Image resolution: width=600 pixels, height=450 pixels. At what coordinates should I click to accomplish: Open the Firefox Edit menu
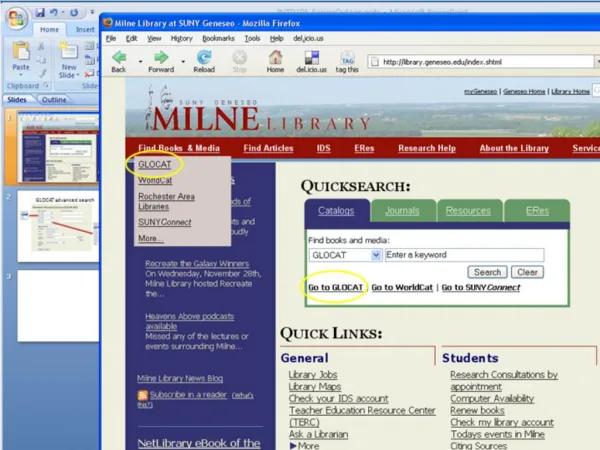[x=132, y=38]
